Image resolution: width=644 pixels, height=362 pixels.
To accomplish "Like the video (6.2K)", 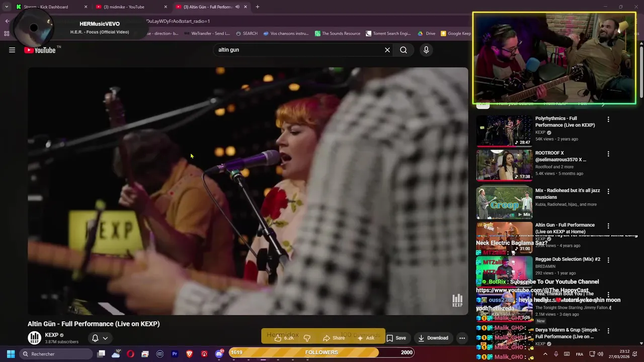I will tap(284, 338).
